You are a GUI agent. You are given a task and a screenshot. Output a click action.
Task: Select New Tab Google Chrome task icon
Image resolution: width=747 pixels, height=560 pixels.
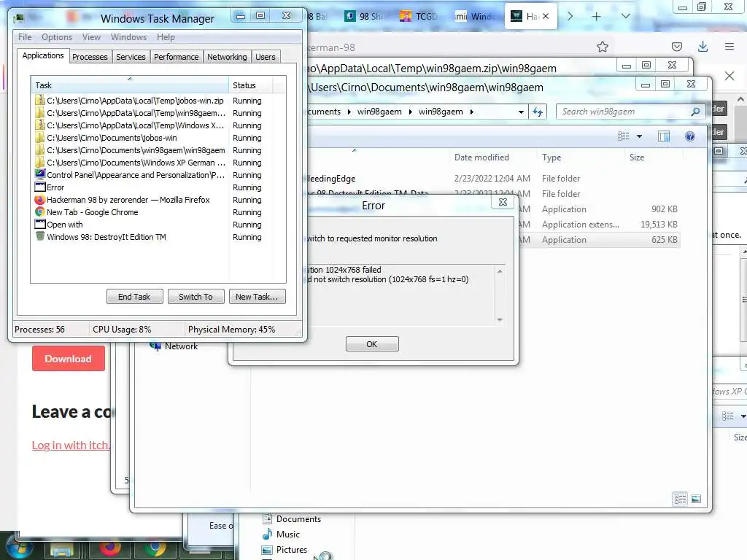pos(40,212)
